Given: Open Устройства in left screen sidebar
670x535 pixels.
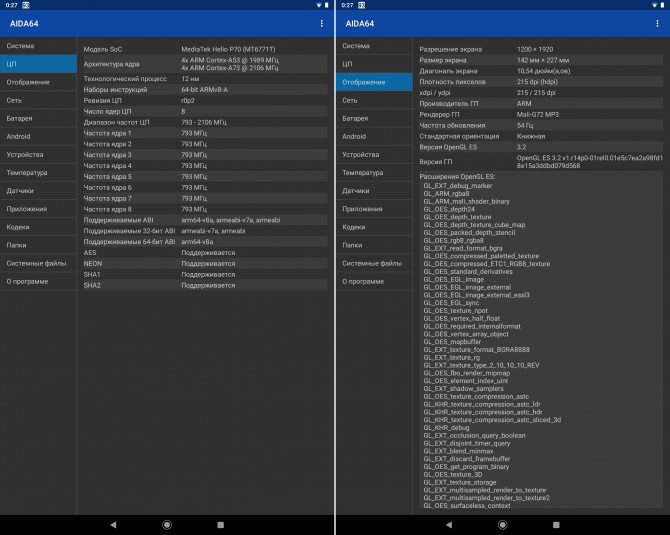Looking at the screenshot, I should point(38,155).
